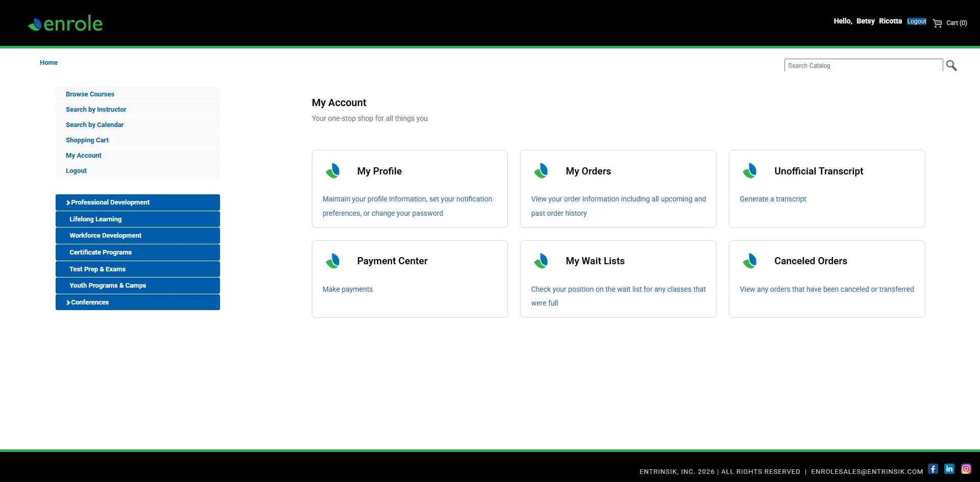The image size is (980, 482).
Task: Open the Browse Courses link
Action: (x=90, y=94)
